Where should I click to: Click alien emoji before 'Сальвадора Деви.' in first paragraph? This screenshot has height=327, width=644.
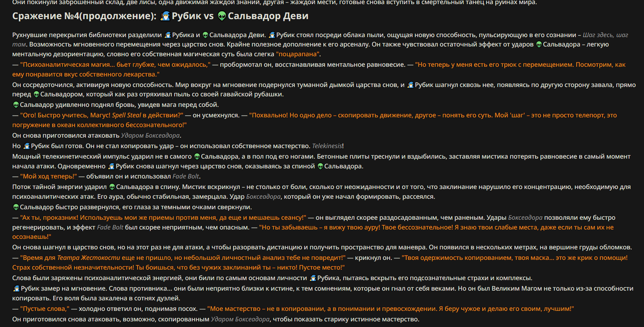tap(205, 35)
